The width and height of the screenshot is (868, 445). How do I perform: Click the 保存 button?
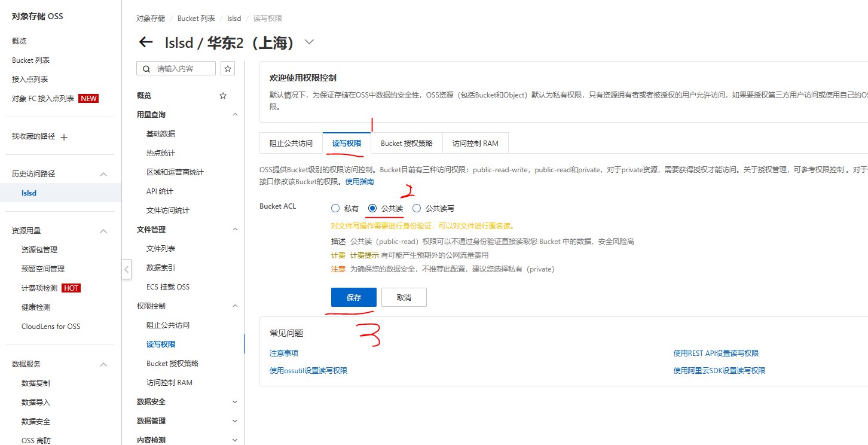pyautogui.click(x=354, y=297)
